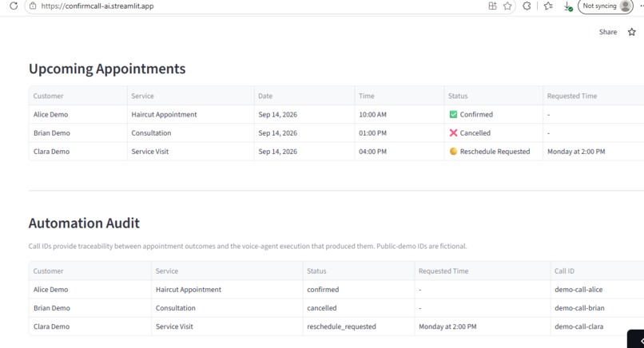Click the yellow Reschedule Requested circle icon
This screenshot has width=644, height=348.
click(453, 151)
